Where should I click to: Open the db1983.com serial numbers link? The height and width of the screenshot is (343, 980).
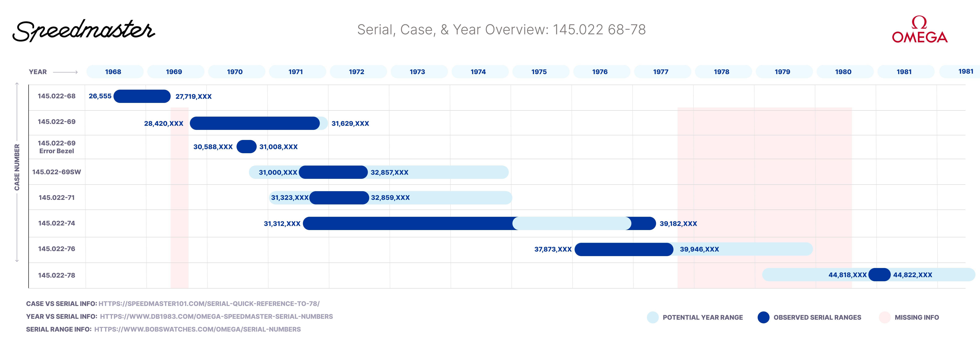(x=216, y=316)
